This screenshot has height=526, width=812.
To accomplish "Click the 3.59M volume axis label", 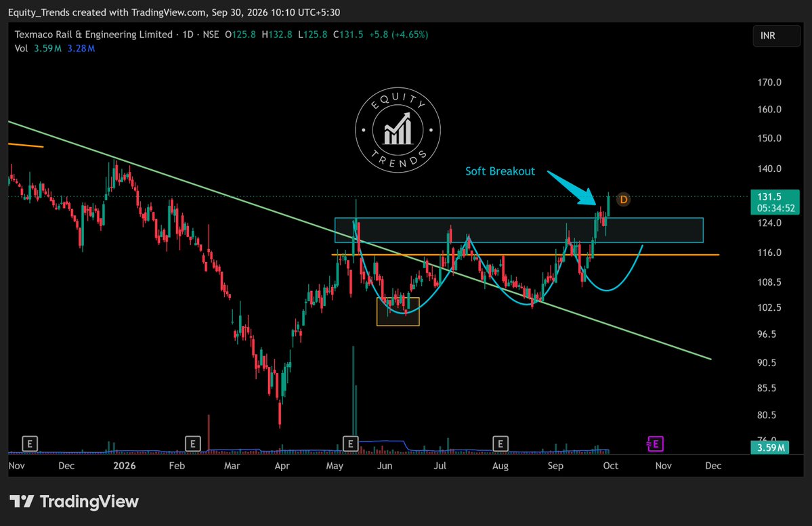I will click(770, 447).
